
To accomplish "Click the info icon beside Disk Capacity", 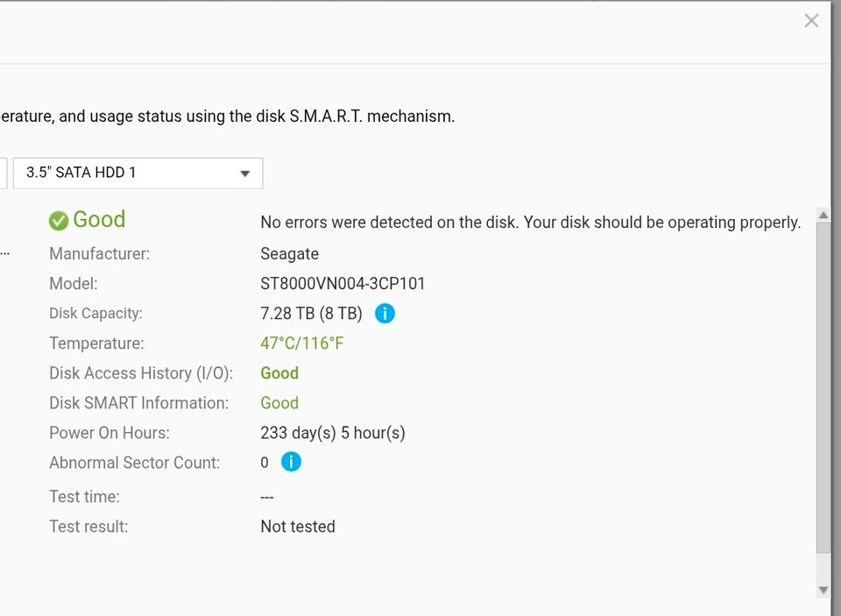I will (x=385, y=314).
